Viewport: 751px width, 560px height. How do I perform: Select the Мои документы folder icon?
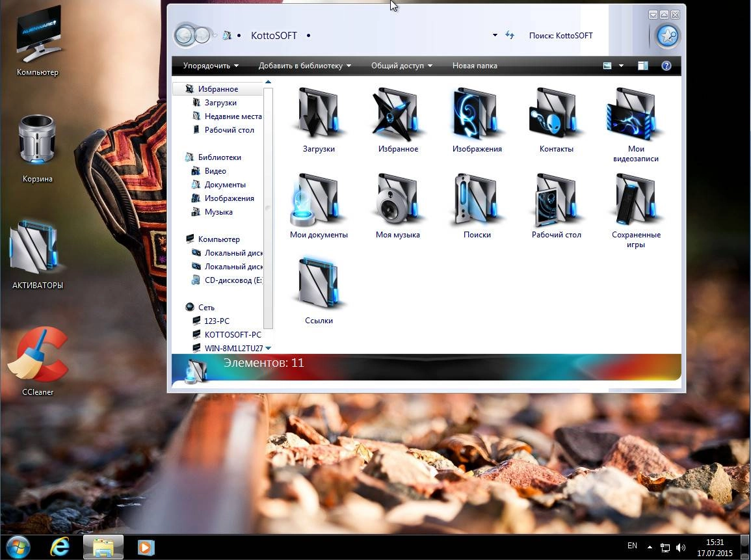pyautogui.click(x=319, y=206)
